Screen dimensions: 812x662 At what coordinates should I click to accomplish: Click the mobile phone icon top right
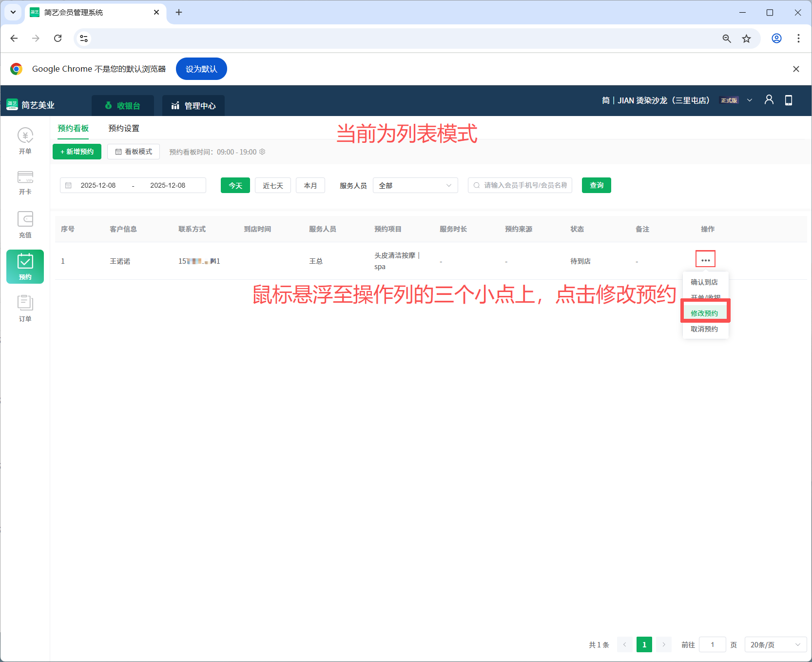point(789,99)
